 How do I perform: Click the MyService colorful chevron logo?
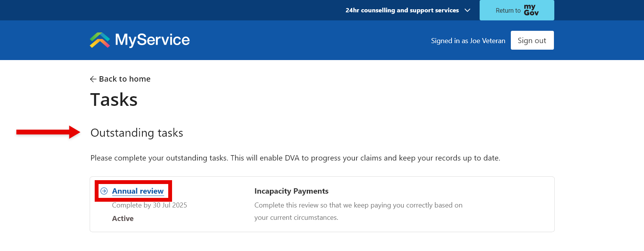(x=100, y=40)
